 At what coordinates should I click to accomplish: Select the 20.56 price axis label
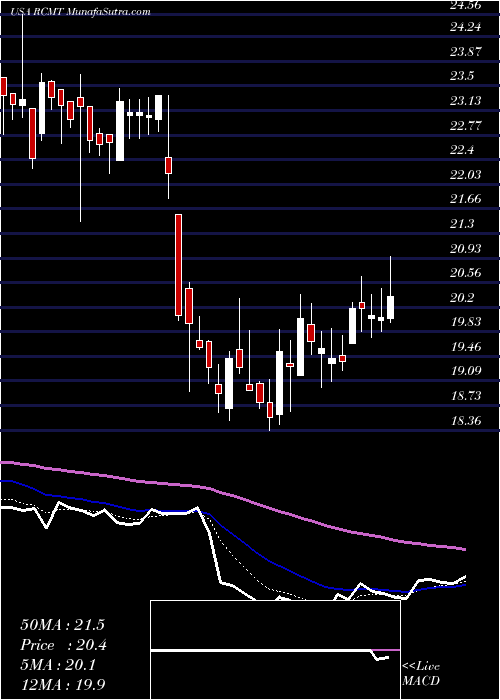tap(466, 273)
